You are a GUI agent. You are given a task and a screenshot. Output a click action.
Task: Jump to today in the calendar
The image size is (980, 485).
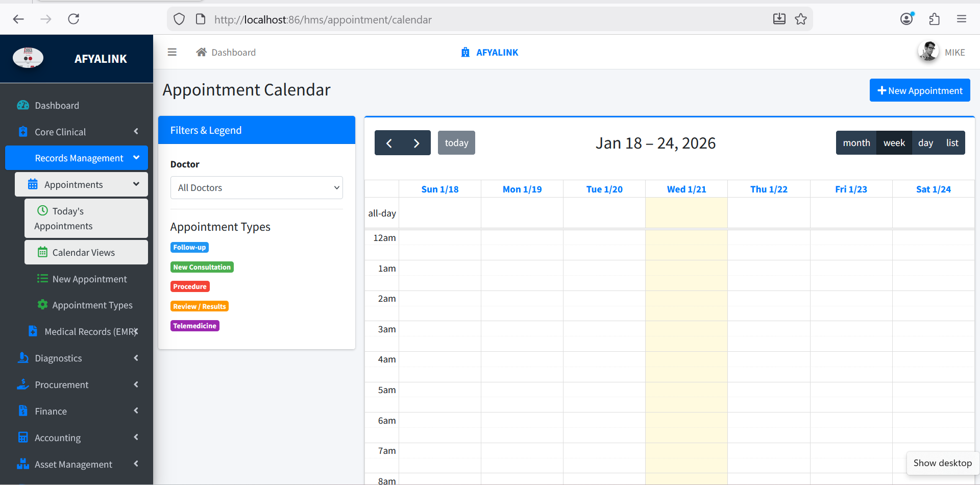click(456, 143)
